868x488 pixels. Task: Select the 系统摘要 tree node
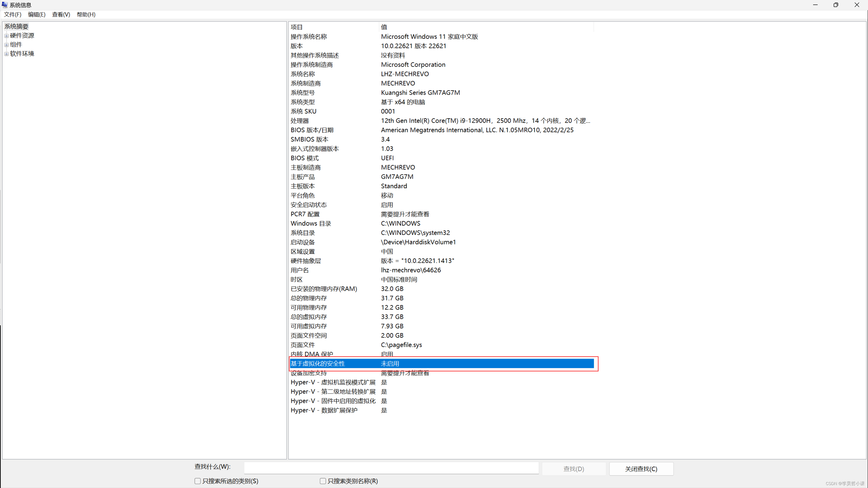16,26
